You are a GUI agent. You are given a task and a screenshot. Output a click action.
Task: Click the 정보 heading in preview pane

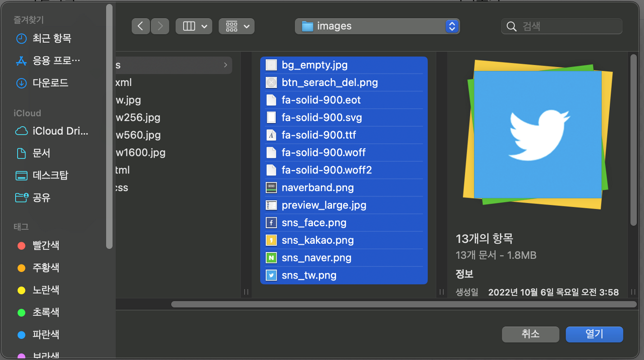(x=464, y=275)
